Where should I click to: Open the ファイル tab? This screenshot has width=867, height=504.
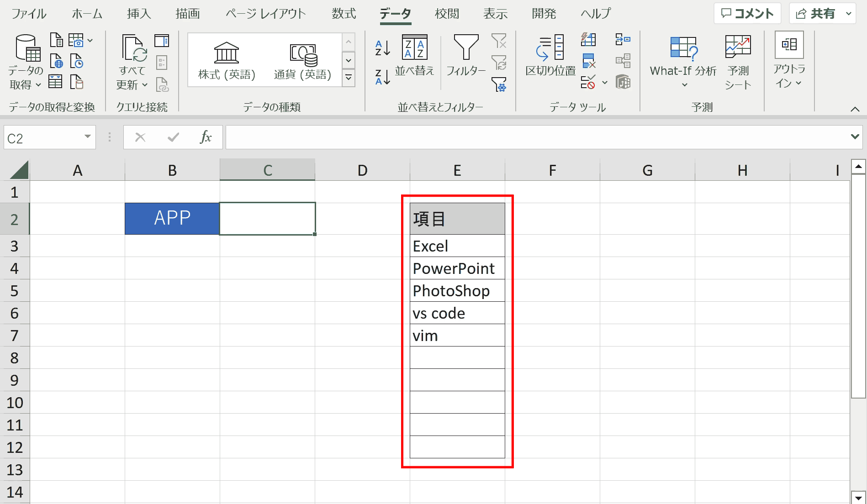tap(29, 14)
